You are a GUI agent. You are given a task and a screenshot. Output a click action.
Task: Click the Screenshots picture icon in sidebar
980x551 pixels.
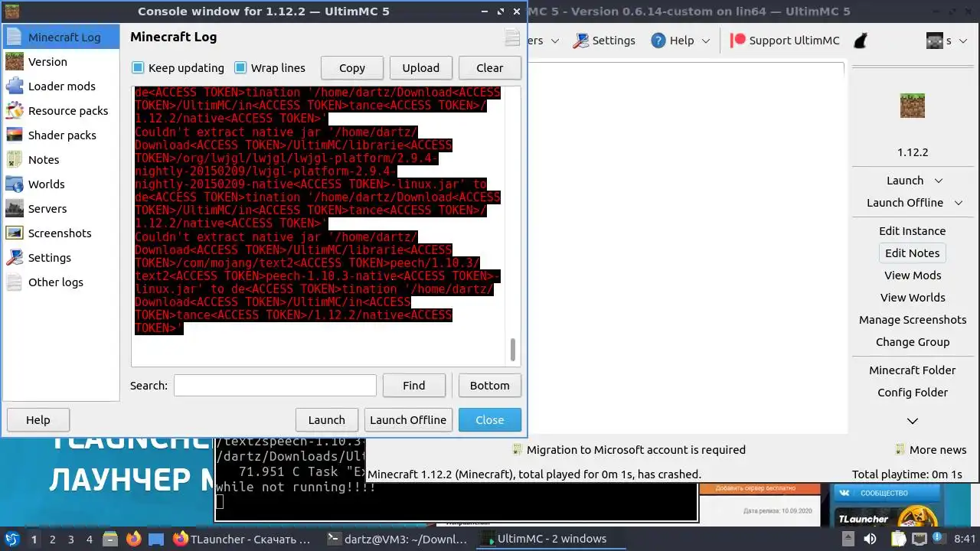(x=15, y=233)
